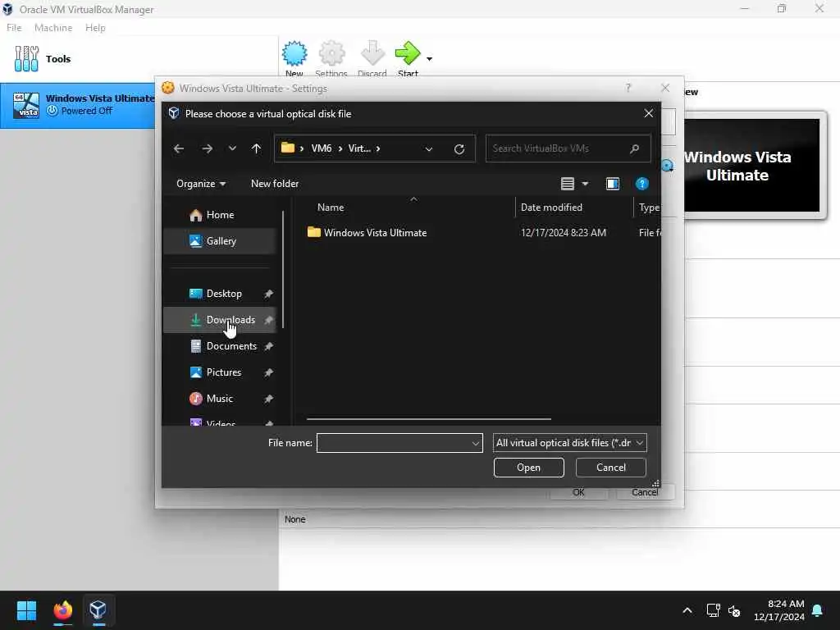
Task: Change the view layout icon
Action: tap(568, 184)
